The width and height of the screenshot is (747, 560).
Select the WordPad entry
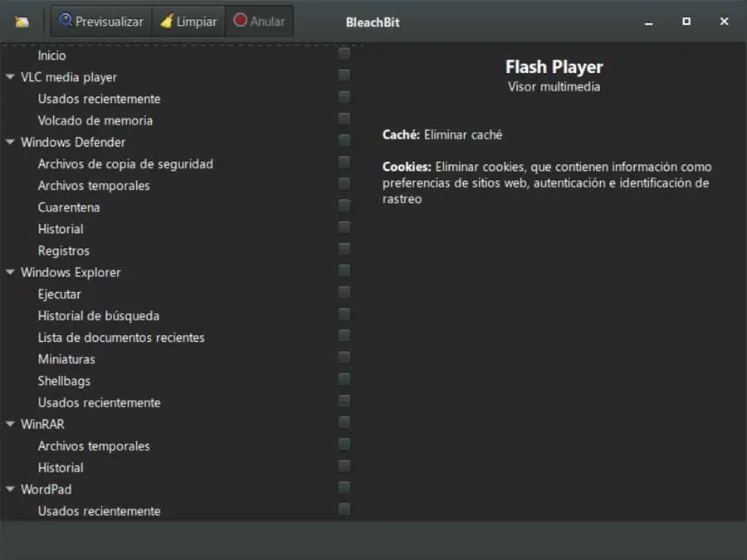[46, 489]
